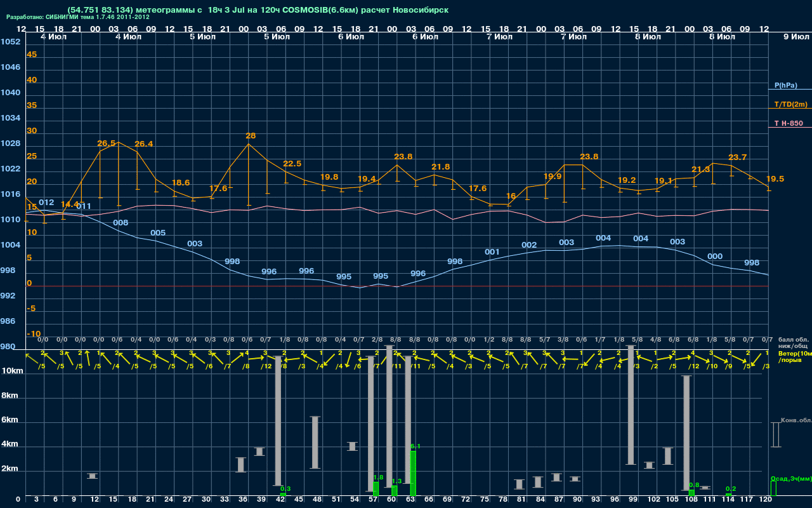Click the 002 pressure value
Screen dimensions: 812x508
tap(529, 245)
